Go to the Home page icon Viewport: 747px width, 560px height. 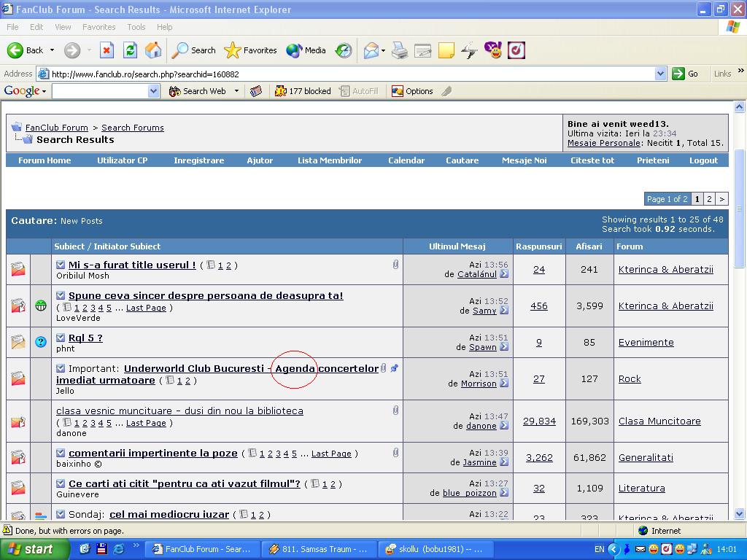pyautogui.click(x=153, y=50)
